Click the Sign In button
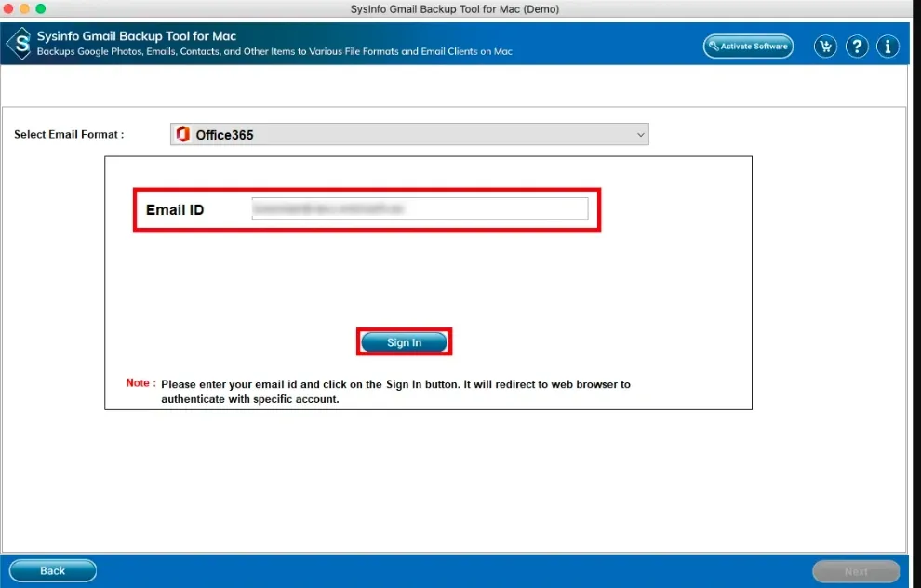921x588 pixels. 404,342
